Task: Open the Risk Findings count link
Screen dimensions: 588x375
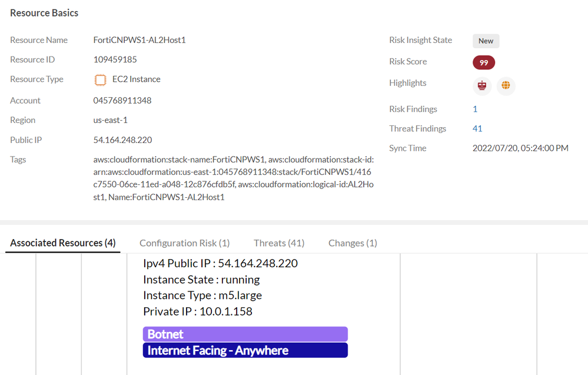Action: (475, 109)
